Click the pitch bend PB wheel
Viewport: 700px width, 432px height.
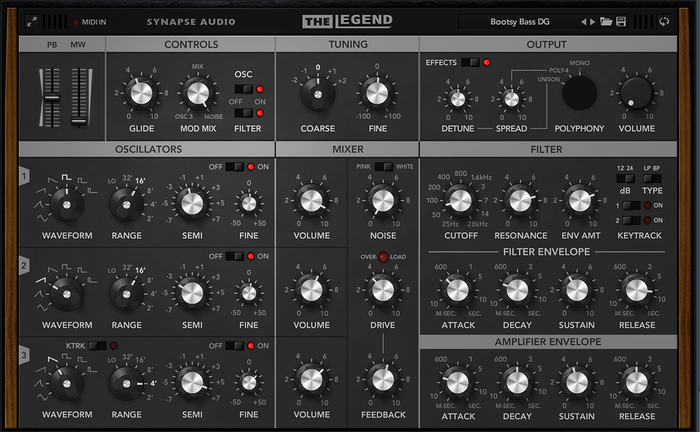click(53, 98)
